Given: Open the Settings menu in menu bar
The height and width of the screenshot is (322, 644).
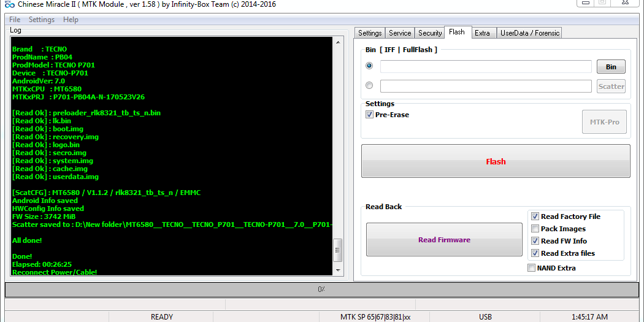Looking at the screenshot, I should [42, 19].
